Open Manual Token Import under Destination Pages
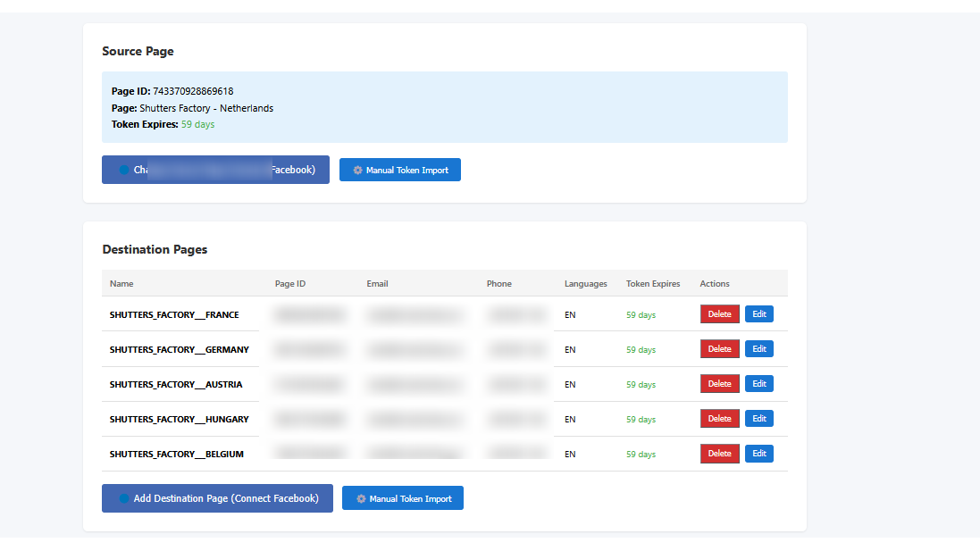This screenshot has width=980, height=551. [403, 498]
